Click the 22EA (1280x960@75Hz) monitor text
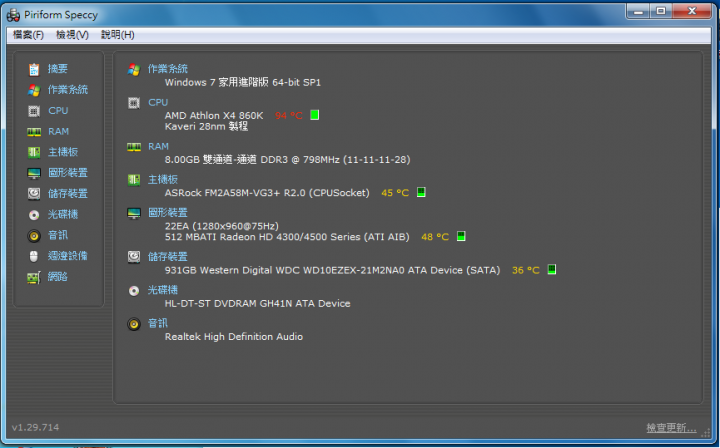720x448 pixels. pyautogui.click(x=222, y=226)
